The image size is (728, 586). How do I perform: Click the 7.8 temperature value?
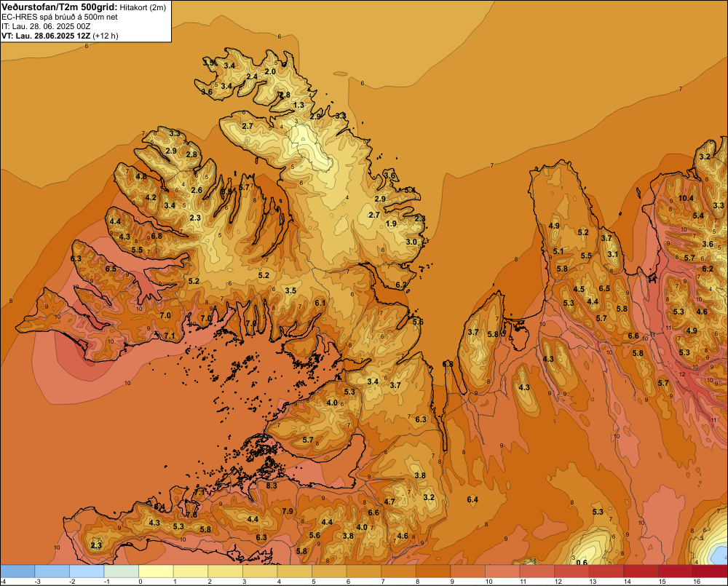coord(191,515)
